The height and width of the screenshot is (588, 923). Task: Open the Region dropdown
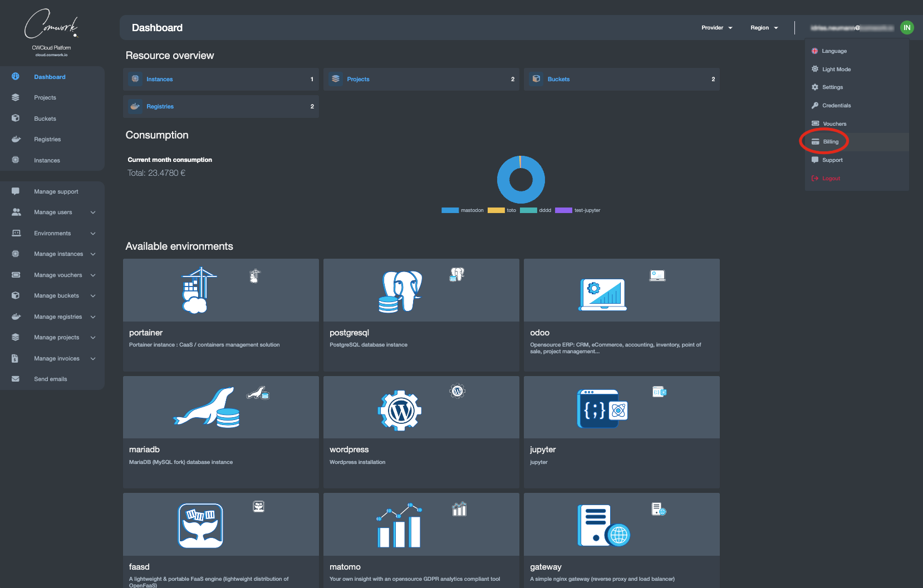tap(764, 28)
